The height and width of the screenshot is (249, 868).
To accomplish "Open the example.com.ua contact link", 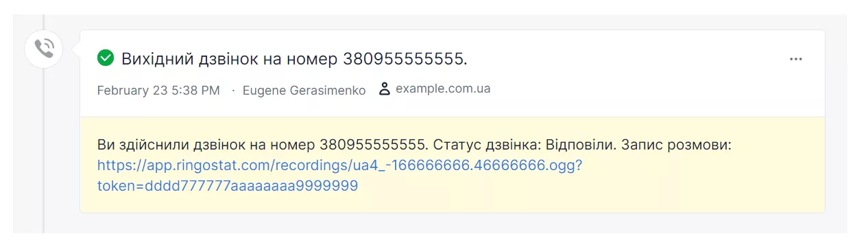I will (443, 88).
